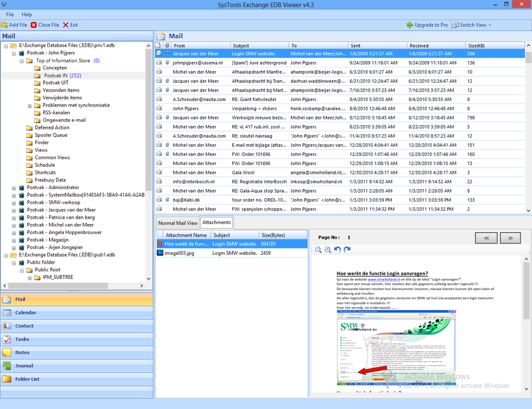Collapse Postvak - John Pijpers mailbox

coord(14,53)
